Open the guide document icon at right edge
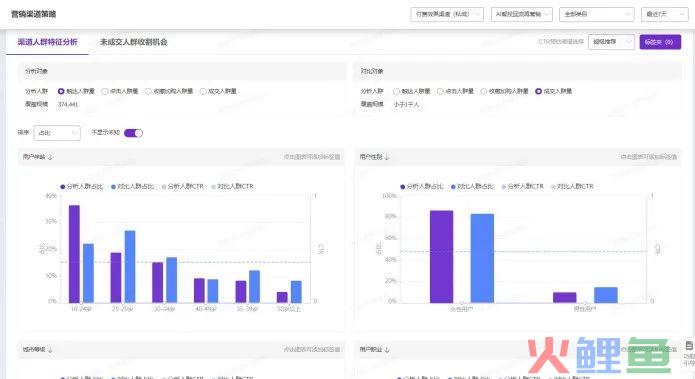 point(689,345)
